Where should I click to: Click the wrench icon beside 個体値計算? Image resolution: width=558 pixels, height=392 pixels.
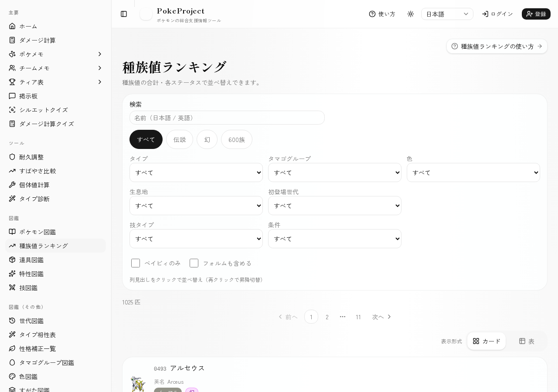12,185
